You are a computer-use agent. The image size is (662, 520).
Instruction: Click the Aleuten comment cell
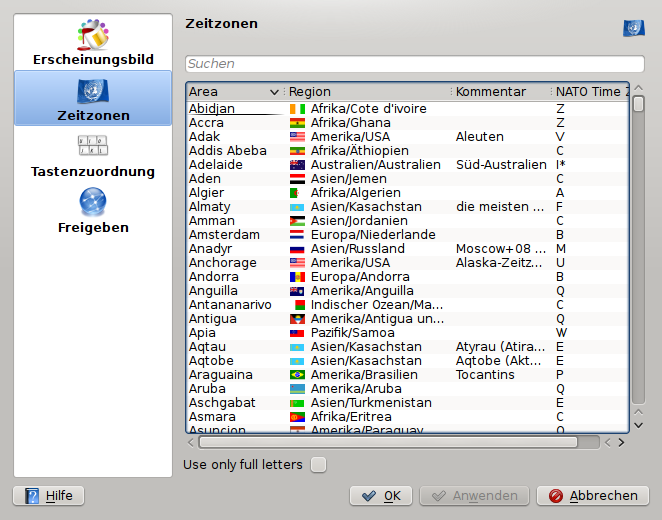[x=480, y=137]
